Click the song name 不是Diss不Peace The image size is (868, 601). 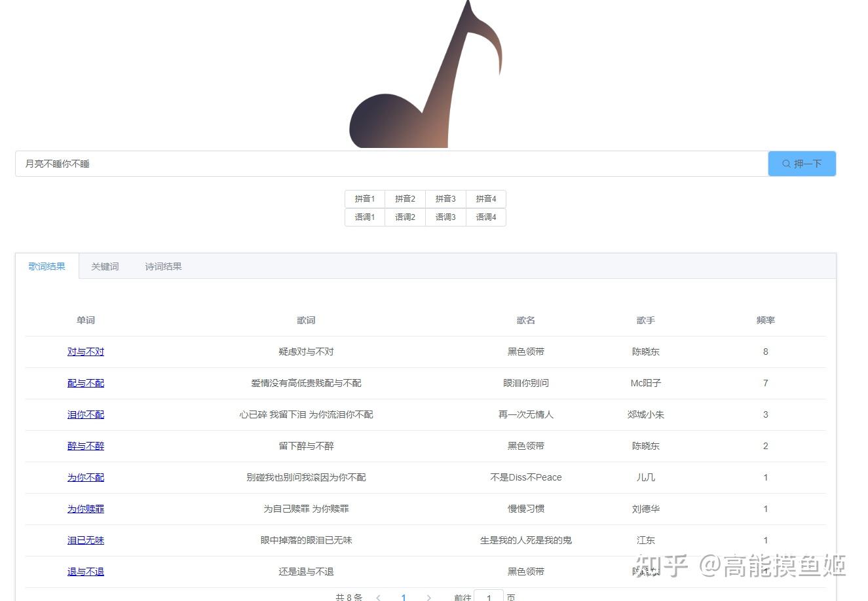coord(526,477)
